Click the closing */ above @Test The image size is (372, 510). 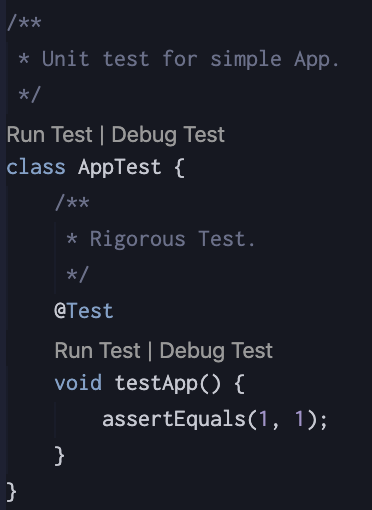coord(77,275)
